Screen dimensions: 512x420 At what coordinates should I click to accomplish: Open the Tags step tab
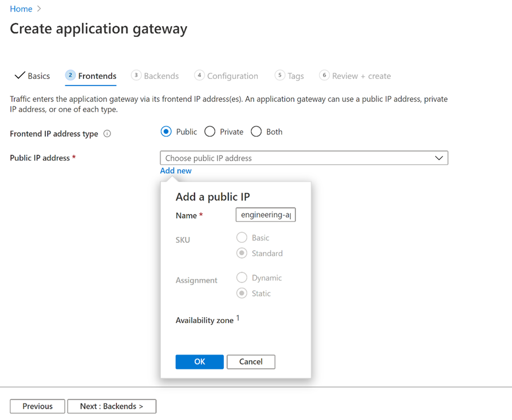coord(289,76)
